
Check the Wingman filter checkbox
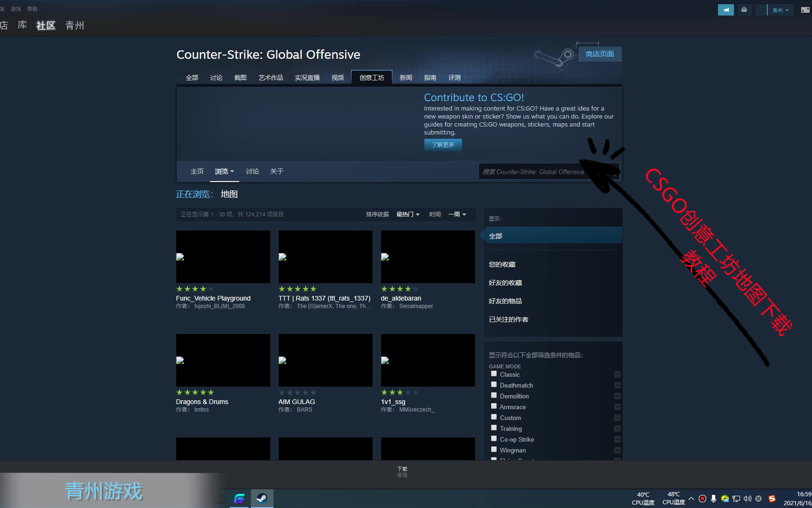point(494,449)
